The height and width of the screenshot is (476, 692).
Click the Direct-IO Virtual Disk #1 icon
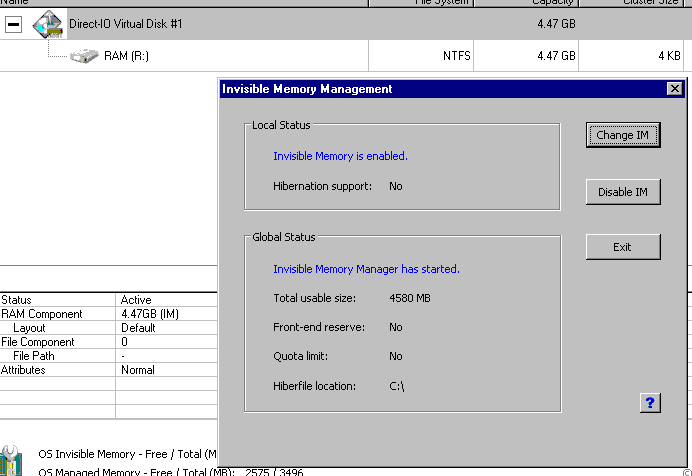[x=48, y=24]
